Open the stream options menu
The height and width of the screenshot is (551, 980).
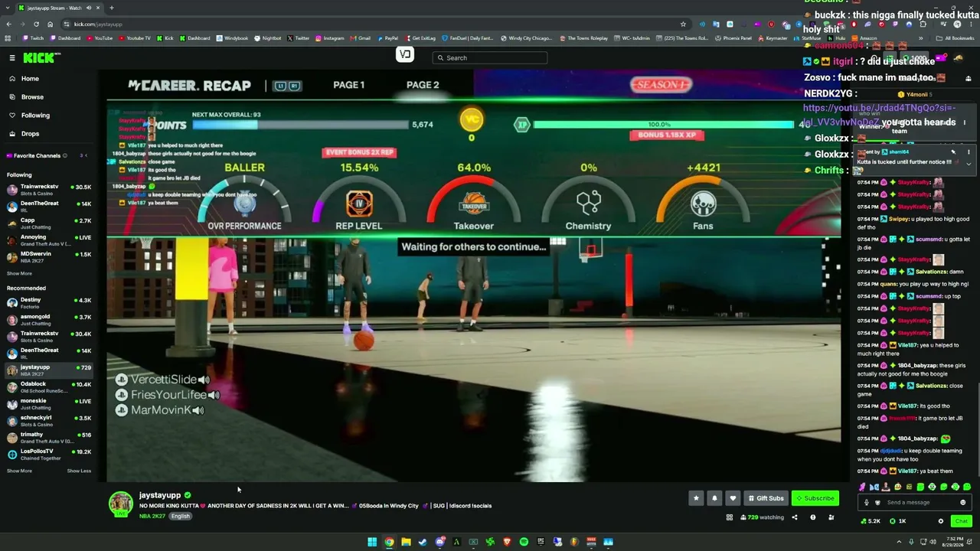(x=831, y=518)
